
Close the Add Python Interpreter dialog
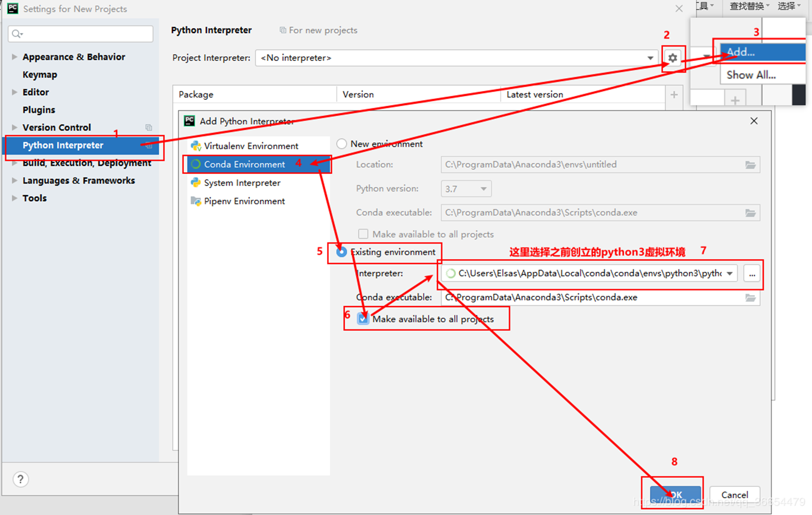(x=754, y=121)
